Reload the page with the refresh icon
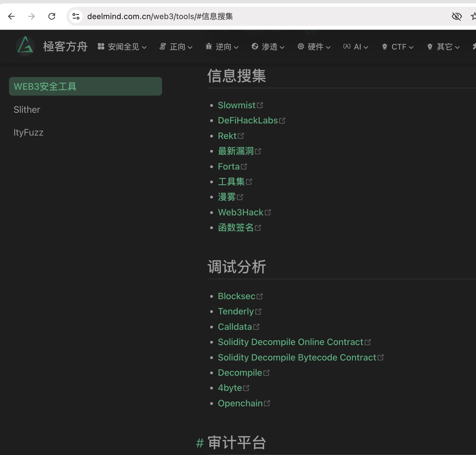 [52, 16]
